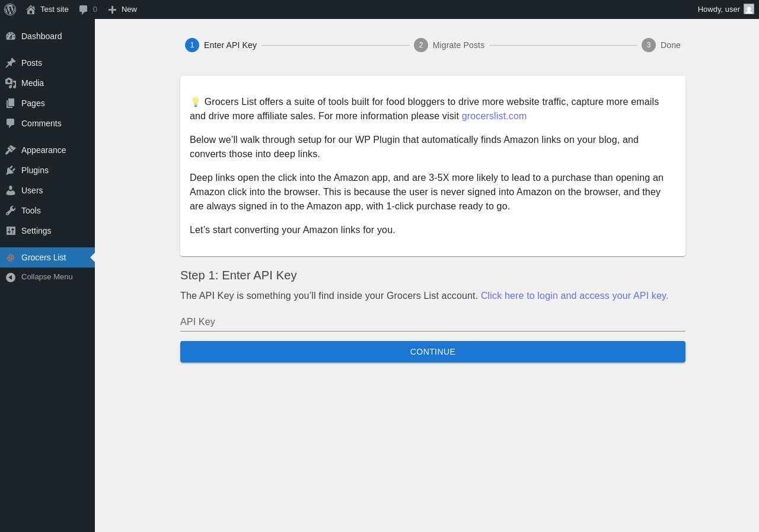
Task: Visit the grocerslist.com link
Action: pos(494,116)
